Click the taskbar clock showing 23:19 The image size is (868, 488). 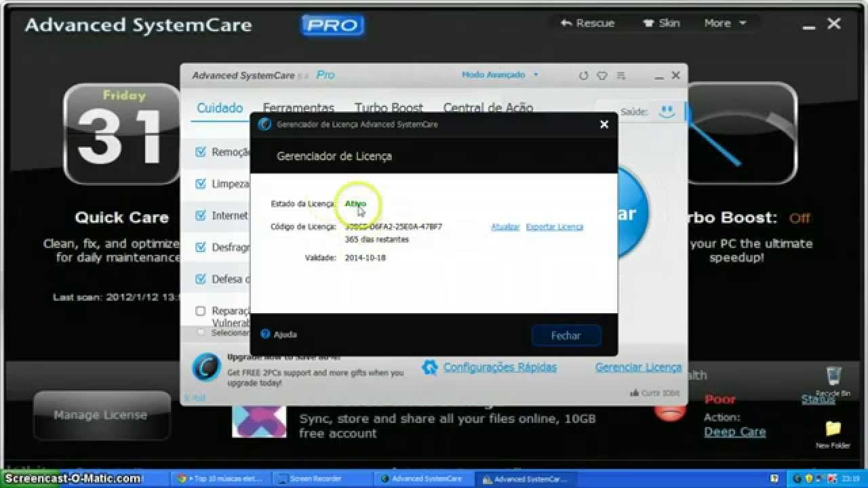(x=852, y=479)
